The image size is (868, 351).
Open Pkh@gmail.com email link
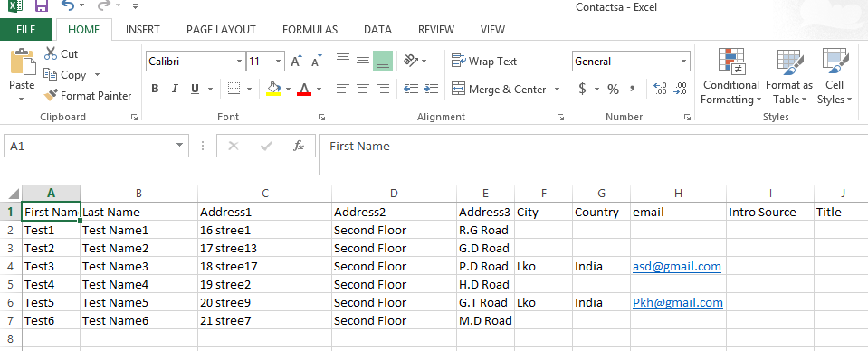678,303
